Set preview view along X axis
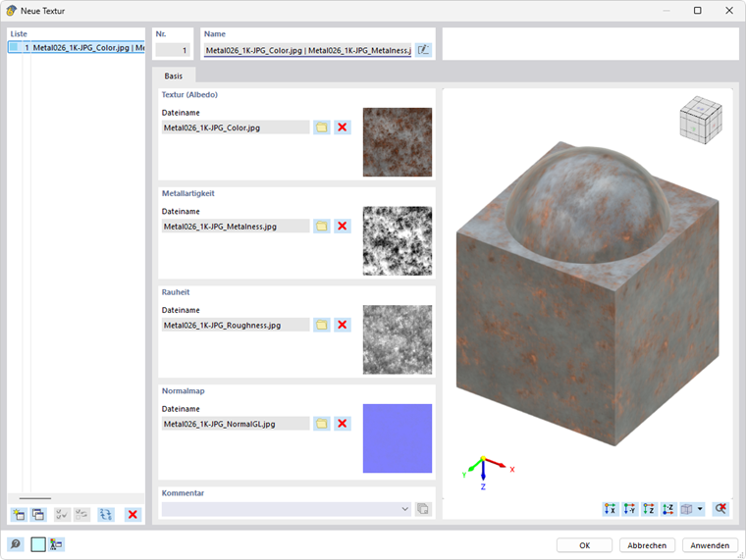746x560 pixels. pyautogui.click(x=610, y=509)
